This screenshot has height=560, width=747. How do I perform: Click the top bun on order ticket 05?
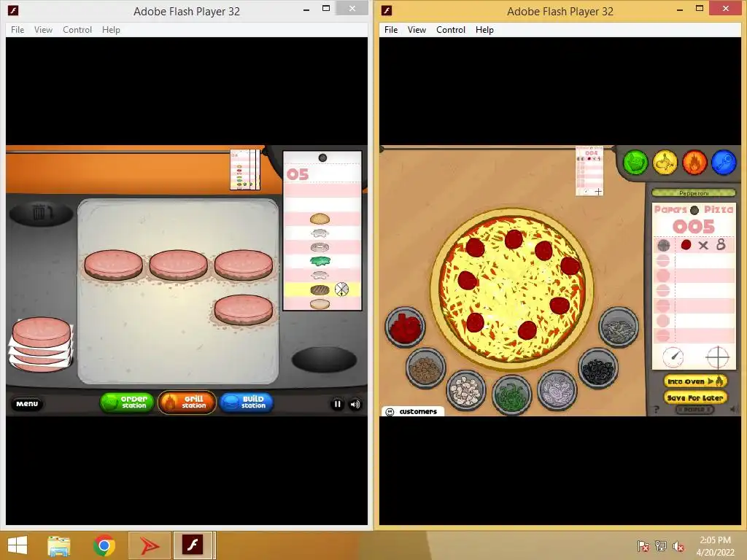[x=320, y=219]
